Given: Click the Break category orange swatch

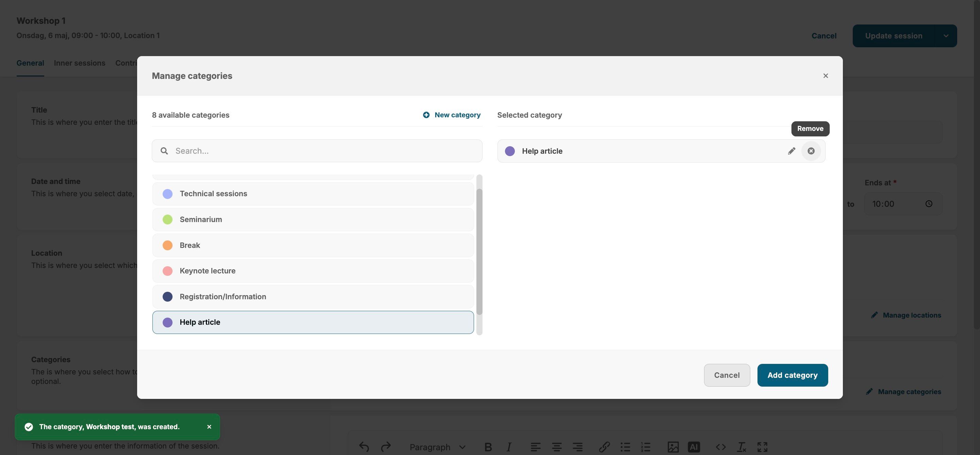Looking at the screenshot, I should [x=167, y=245].
